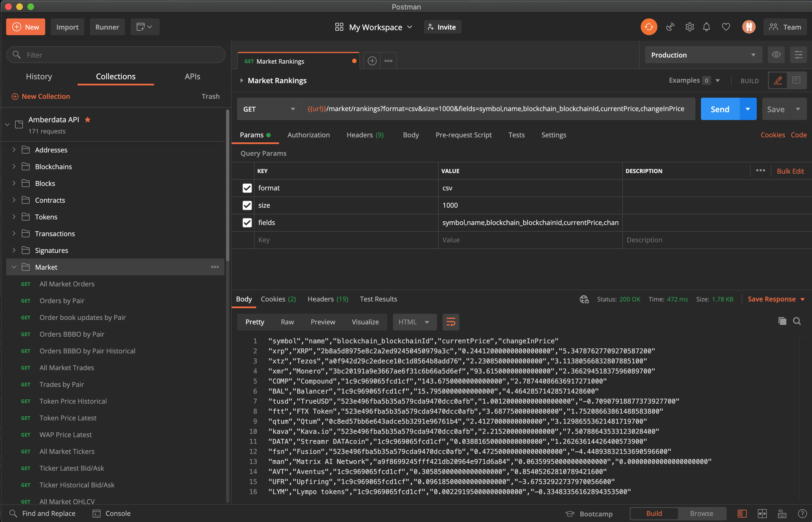Switch to the History tab
Image resolution: width=812 pixels, height=522 pixels.
(x=39, y=76)
